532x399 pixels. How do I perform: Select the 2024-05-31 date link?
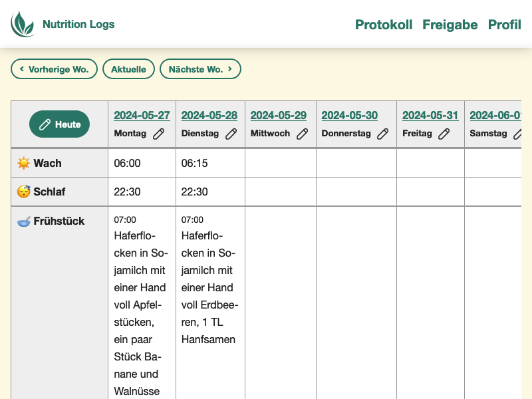tap(430, 116)
